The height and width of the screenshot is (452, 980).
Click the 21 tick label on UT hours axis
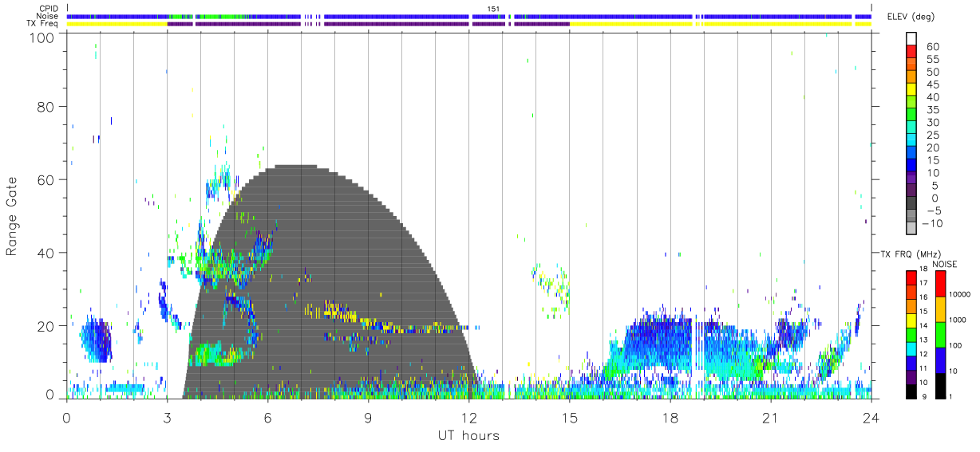pyautogui.click(x=770, y=418)
